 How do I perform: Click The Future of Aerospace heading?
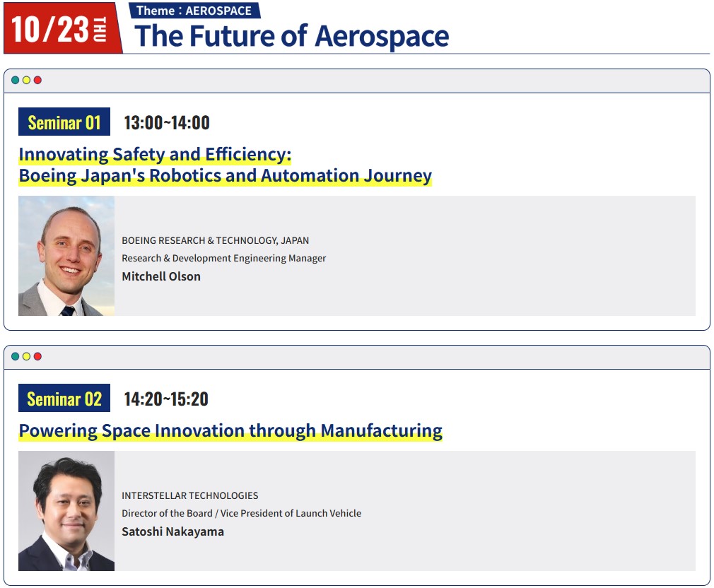tap(291, 36)
